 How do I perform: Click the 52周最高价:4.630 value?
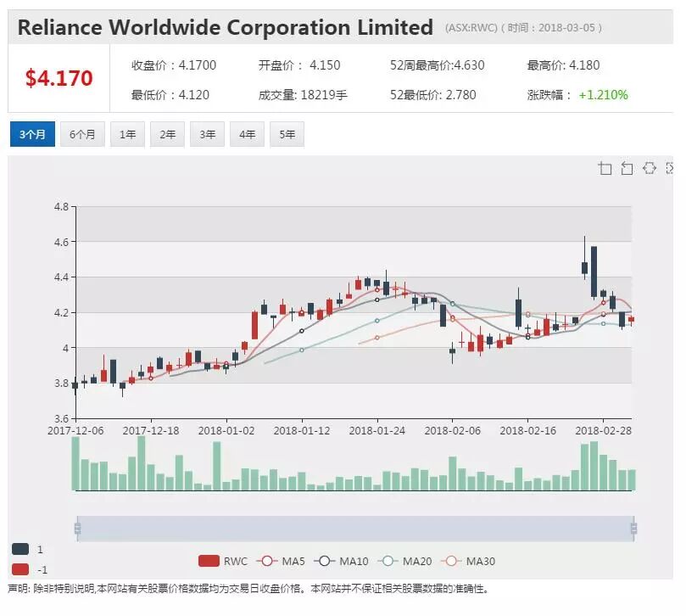pyautogui.click(x=437, y=65)
